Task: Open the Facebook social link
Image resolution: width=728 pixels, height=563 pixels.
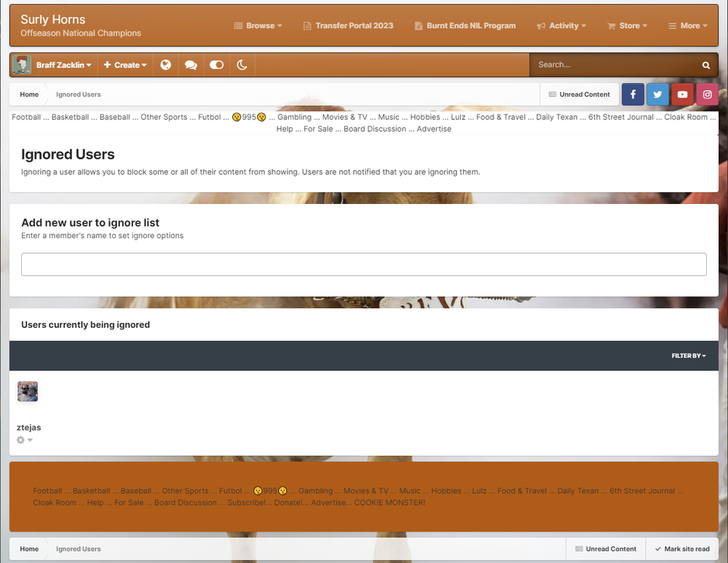Action: point(633,95)
